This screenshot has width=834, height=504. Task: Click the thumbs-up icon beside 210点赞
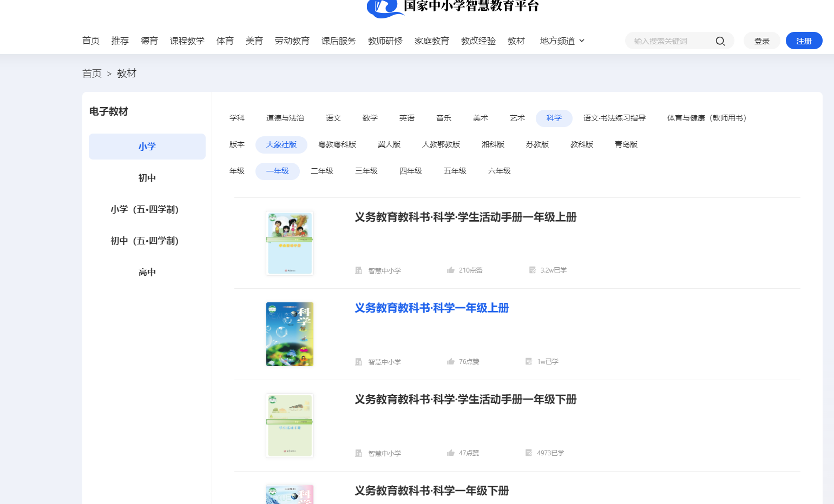tap(451, 270)
